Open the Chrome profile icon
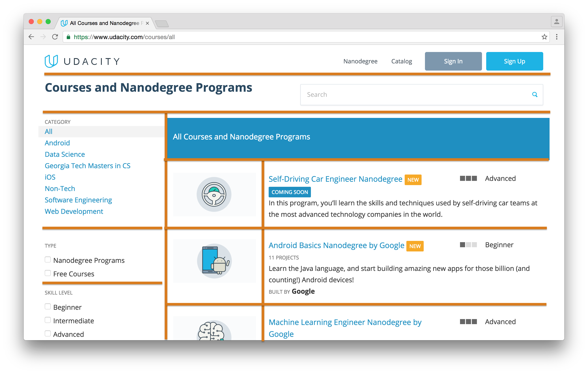This screenshot has height=374, width=588. (x=557, y=22)
